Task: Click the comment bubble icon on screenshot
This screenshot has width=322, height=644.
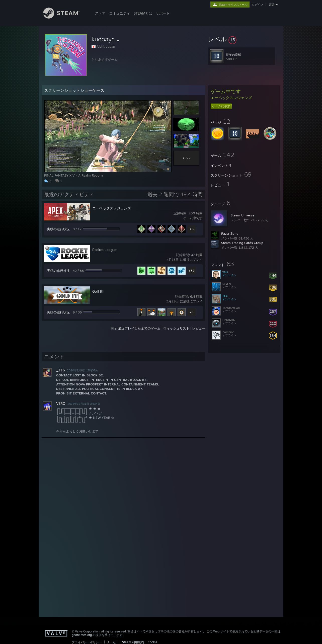Action: (57, 181)
